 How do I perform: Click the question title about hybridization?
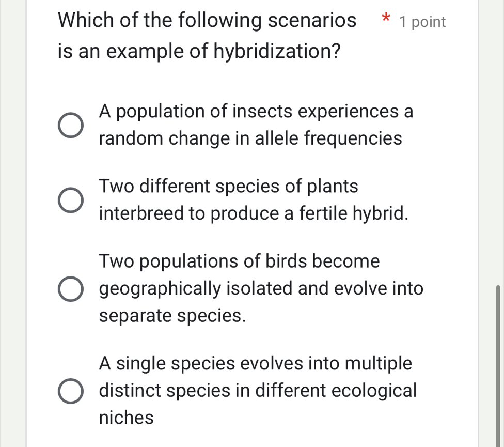tap(207, 35)
